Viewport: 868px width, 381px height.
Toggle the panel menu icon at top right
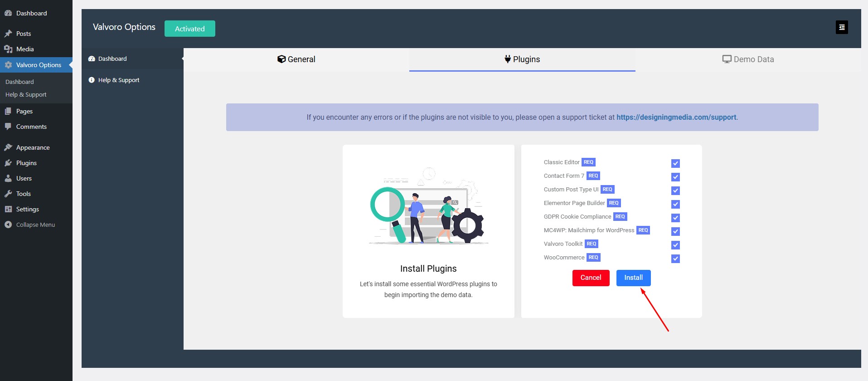tap(842, 27)
